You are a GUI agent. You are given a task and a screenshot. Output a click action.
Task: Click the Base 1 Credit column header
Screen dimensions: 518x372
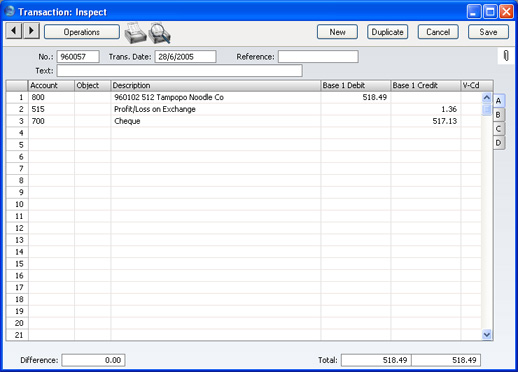(425, 86)
